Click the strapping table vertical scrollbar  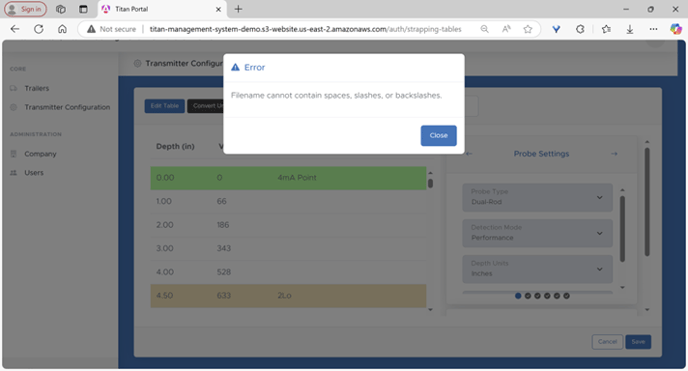[x=430, y=241]
